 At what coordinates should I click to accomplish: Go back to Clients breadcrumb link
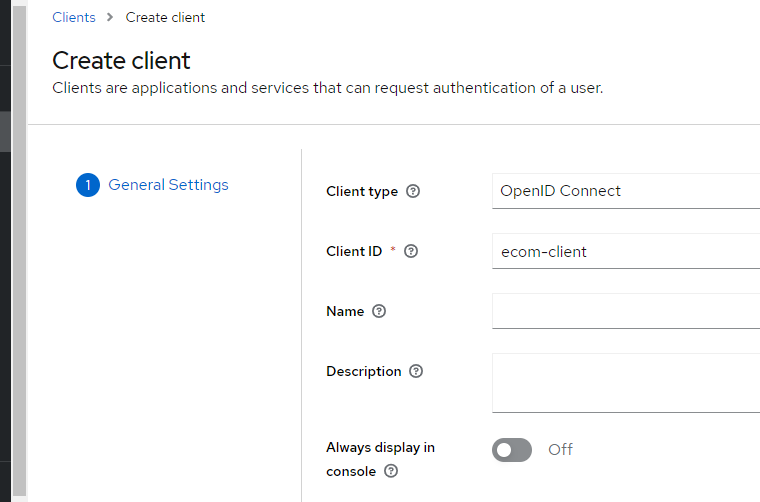click(74, 17)
